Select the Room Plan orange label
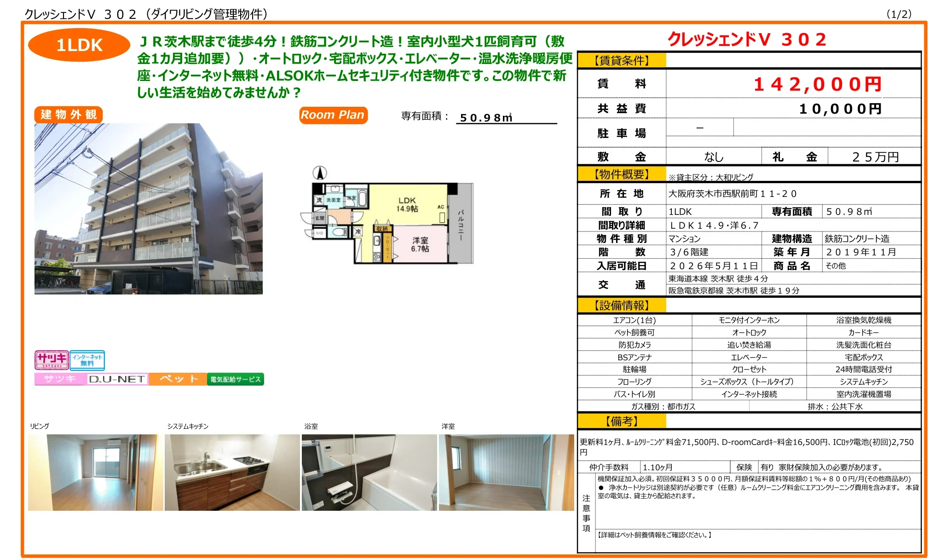Image resolution: width=946 pixels, height=560 pixels. (333, 115)
